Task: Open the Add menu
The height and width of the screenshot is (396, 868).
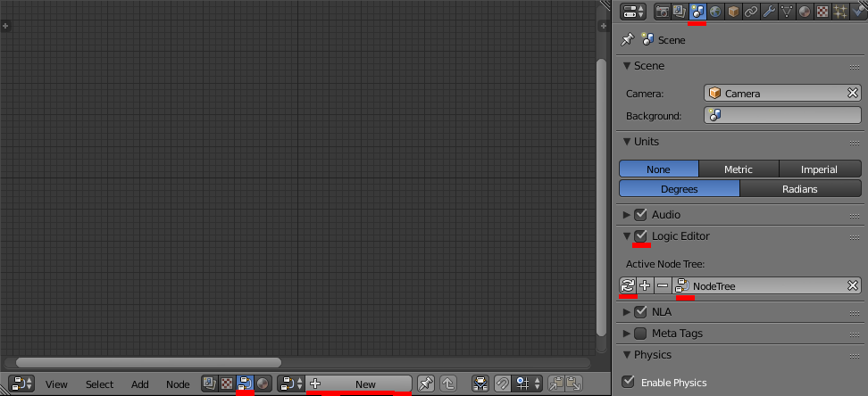Action: tap(140, 384)
